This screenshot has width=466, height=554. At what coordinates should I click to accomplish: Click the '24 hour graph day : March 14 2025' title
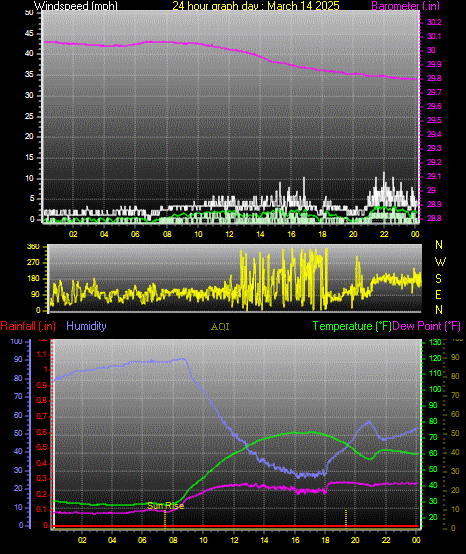click(x=256, y=6)
